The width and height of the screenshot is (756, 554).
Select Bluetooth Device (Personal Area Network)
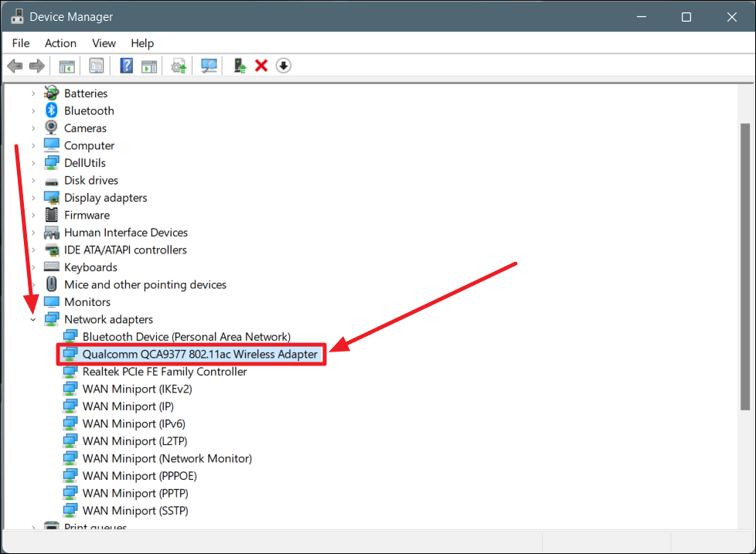coord(186,337)
